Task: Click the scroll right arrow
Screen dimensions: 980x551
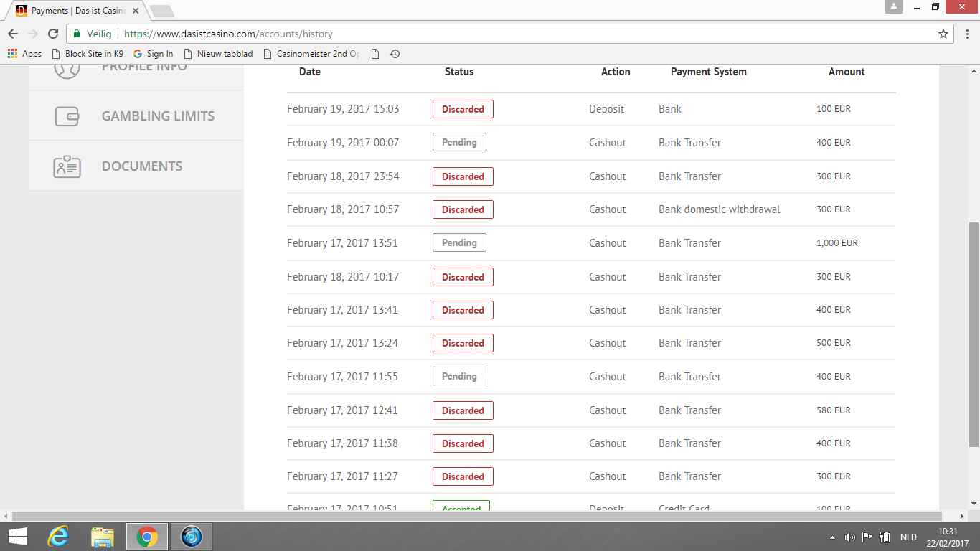Action: [x=962, y=516]
